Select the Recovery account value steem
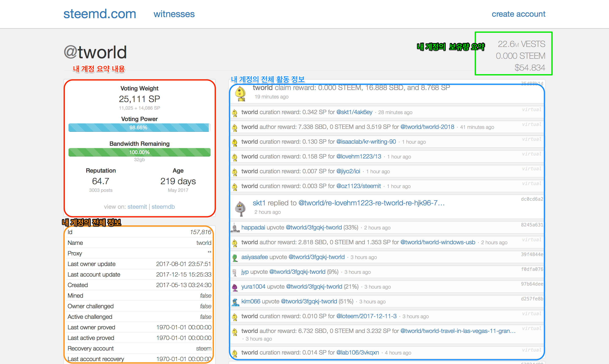Image resolution: width=609 pixels, height=364 pixels. click(203, 349)
